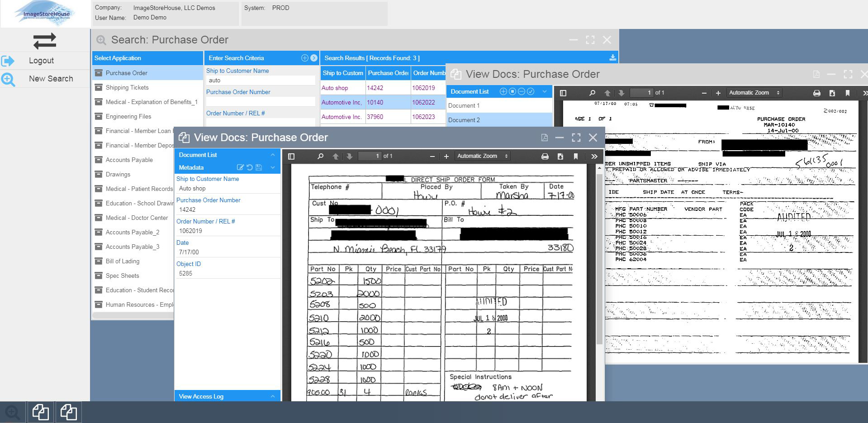Image resolution: width=868 pixels, height=423 pixels.
Task: Click Logout in the left sidebar
Action: (x=41, y=61)
